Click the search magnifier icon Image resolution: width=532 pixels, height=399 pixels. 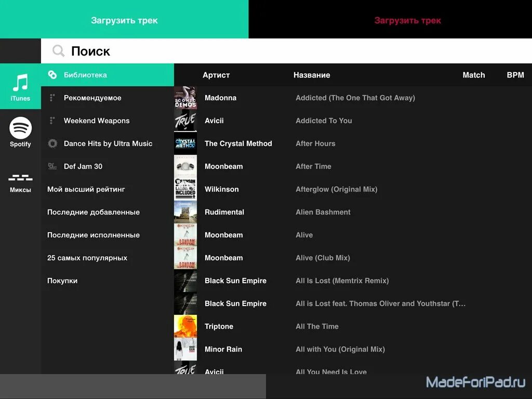(x=58, y=51)
